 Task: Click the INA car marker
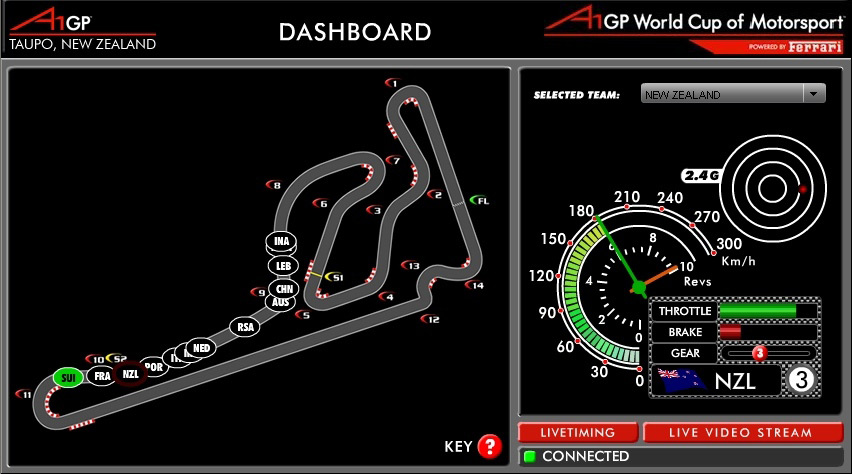click(x=282, y=241)
